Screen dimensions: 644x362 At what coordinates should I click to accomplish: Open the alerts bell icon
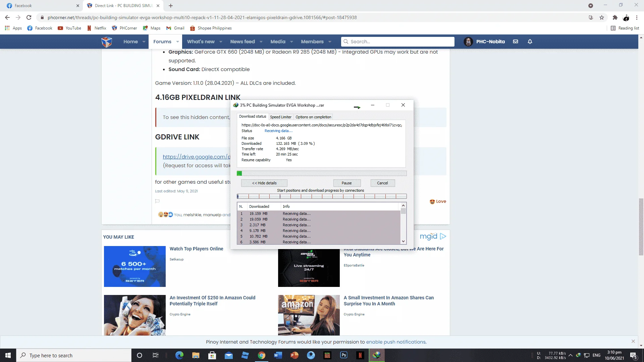click(530, 42)
